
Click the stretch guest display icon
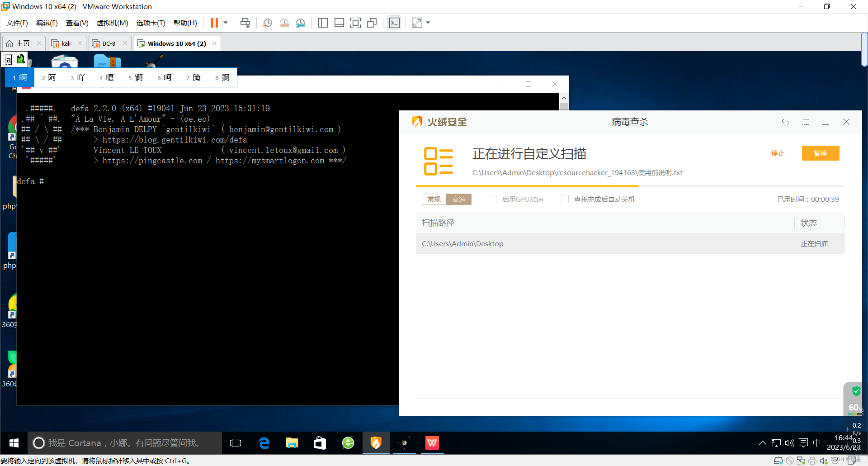point(417,23)
